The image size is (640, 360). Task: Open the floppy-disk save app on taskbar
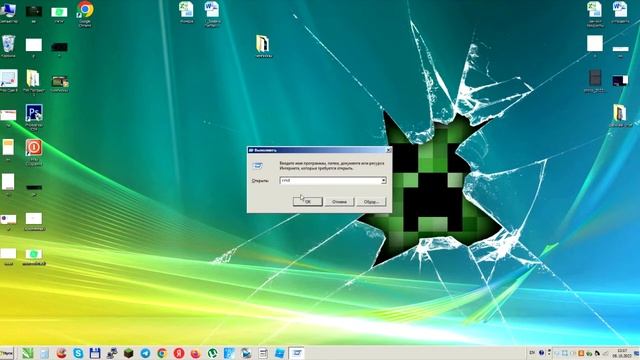95,353
